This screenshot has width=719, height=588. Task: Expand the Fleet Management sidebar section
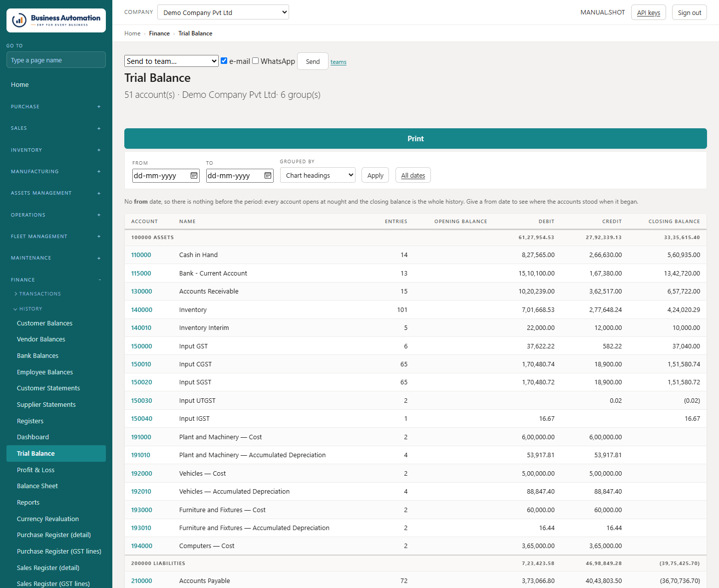coord(56,237)
